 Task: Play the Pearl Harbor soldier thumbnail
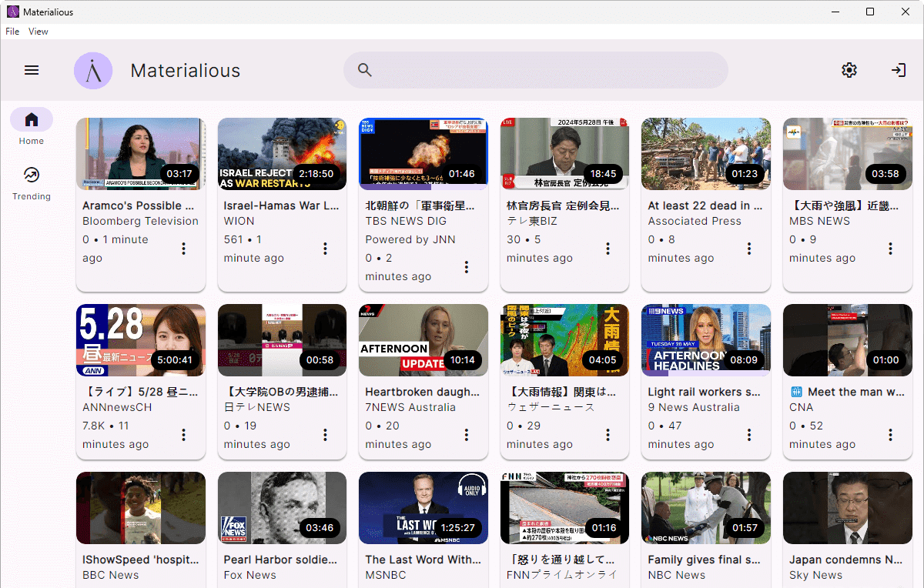pos(283,508)
